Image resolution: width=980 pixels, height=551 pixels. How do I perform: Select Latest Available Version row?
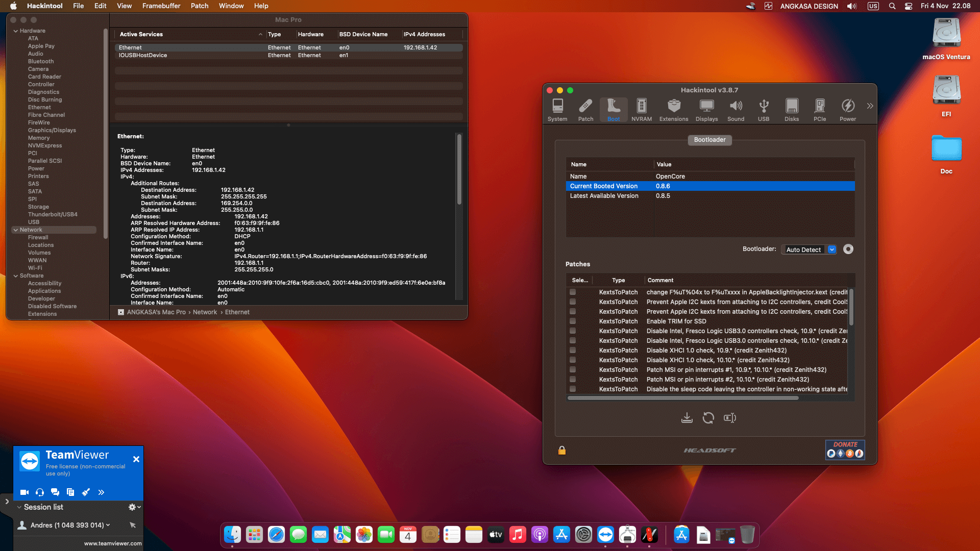[x=710, y=196]
